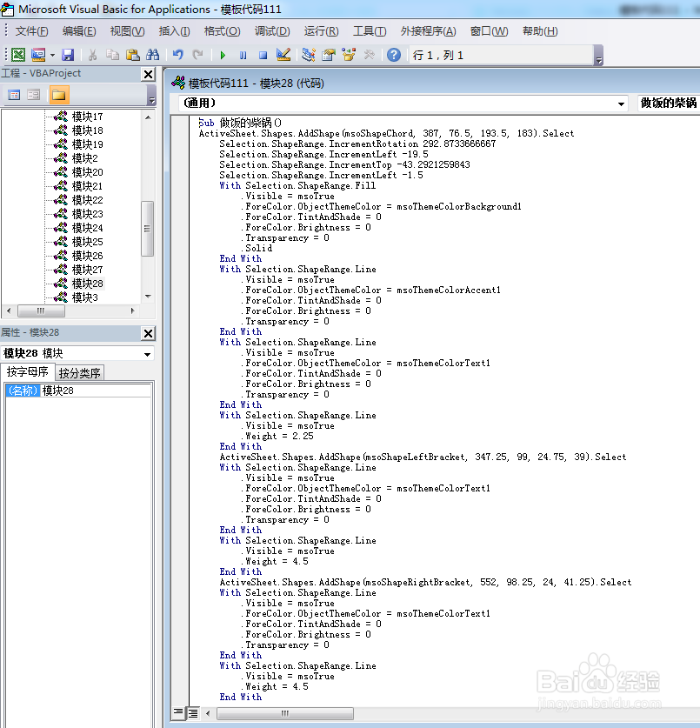Click the Insert UserForm icon
700x728 pixels.
tap(38, 55)
